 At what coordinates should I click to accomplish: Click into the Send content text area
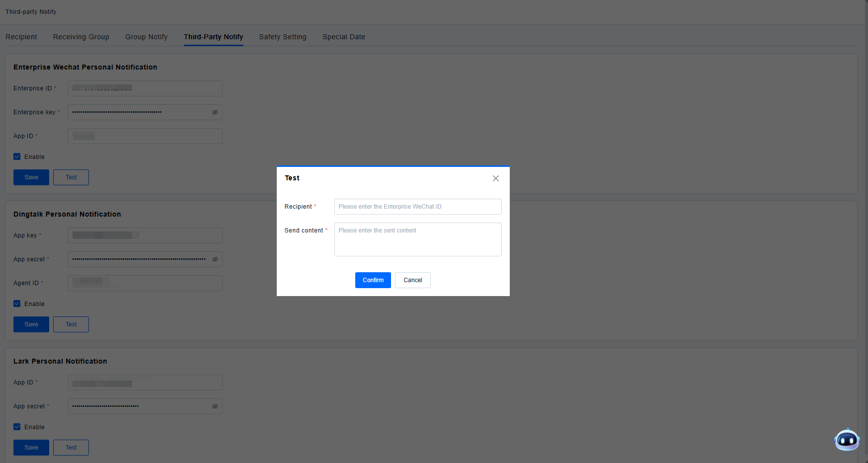[x=417, y=239]
